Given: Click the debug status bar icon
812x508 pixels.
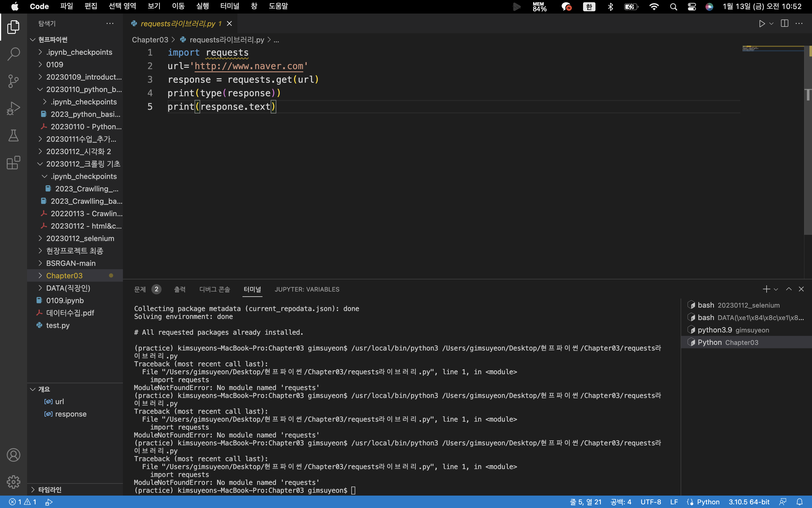Looking at the screenshot, I should (49, 502).
